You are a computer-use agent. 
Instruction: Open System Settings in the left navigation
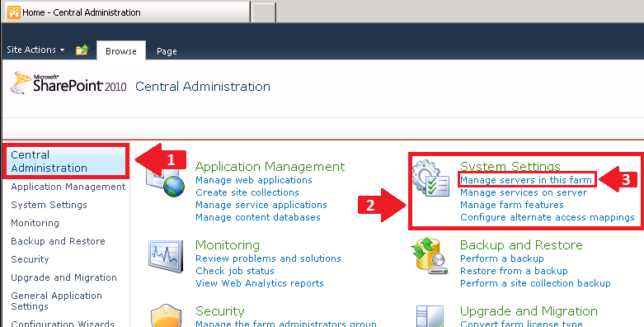49,205
